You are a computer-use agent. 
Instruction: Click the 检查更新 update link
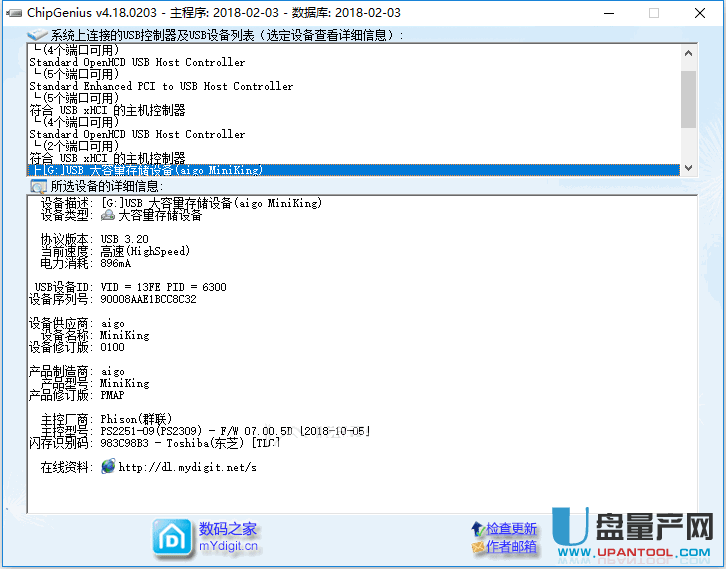512,528
